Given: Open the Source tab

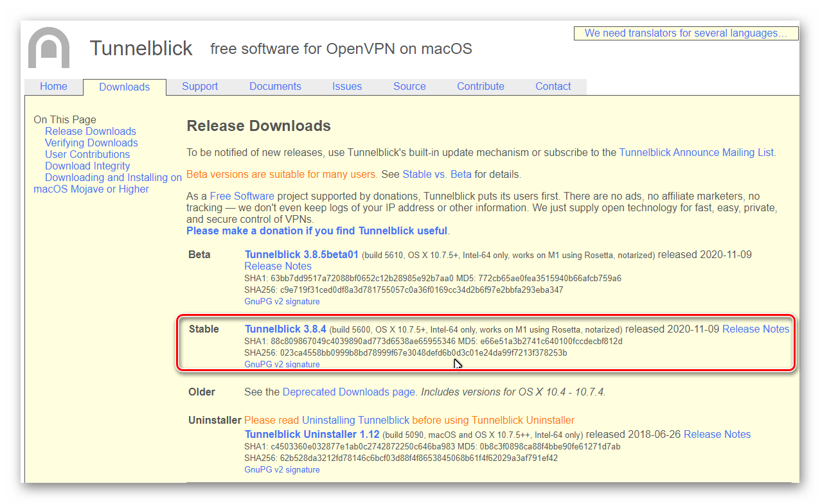Looking at the screenshot, I should (409, 87).
